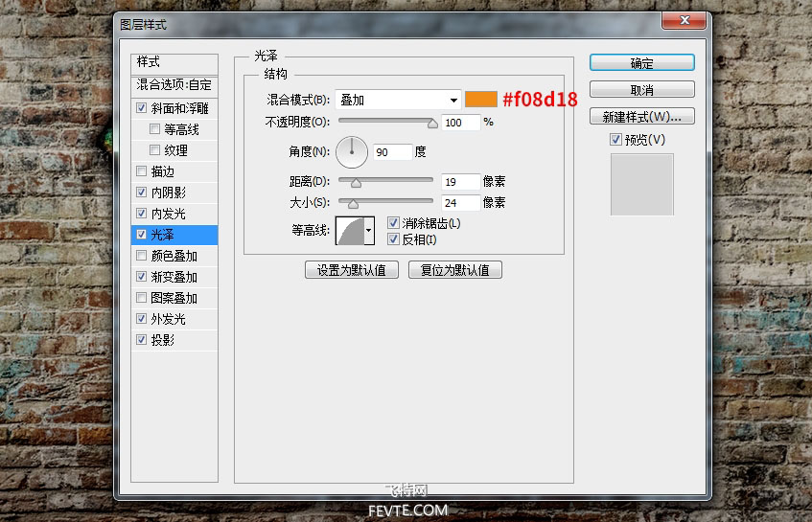Click the 取消 button
The image size is (812, 522).
click(x=641, y=89)
